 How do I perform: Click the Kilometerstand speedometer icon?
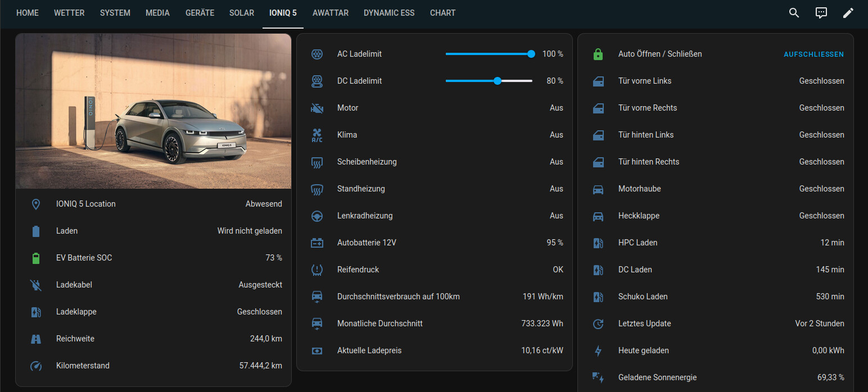pos(36,366)
